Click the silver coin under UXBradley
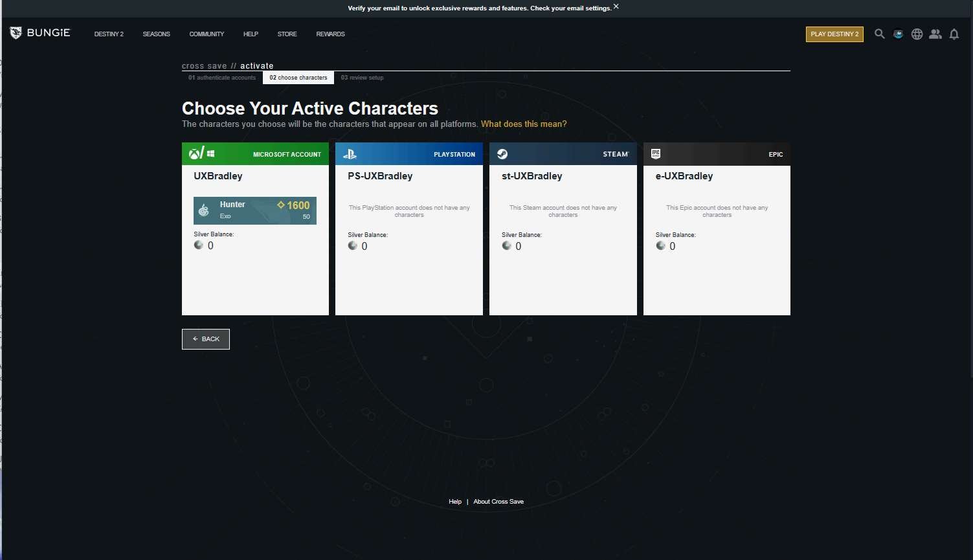The image size is (973, 560). 199,245
